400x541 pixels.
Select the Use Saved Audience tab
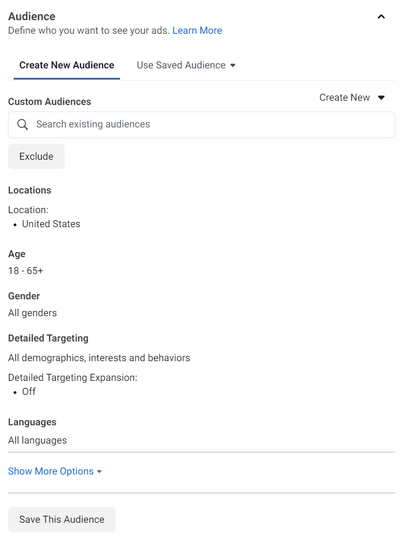tap(186, 65)
